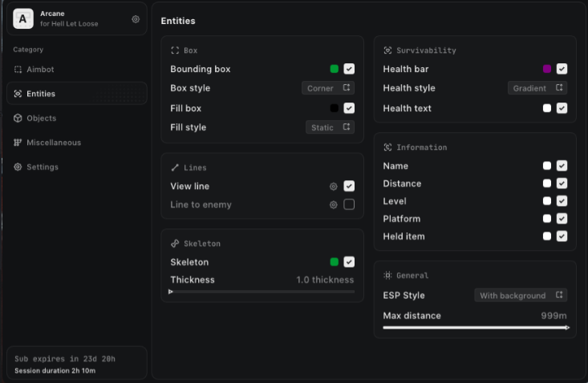
Task: Enable the Line to enemy checkbox
Action: (x=349, y=205)
